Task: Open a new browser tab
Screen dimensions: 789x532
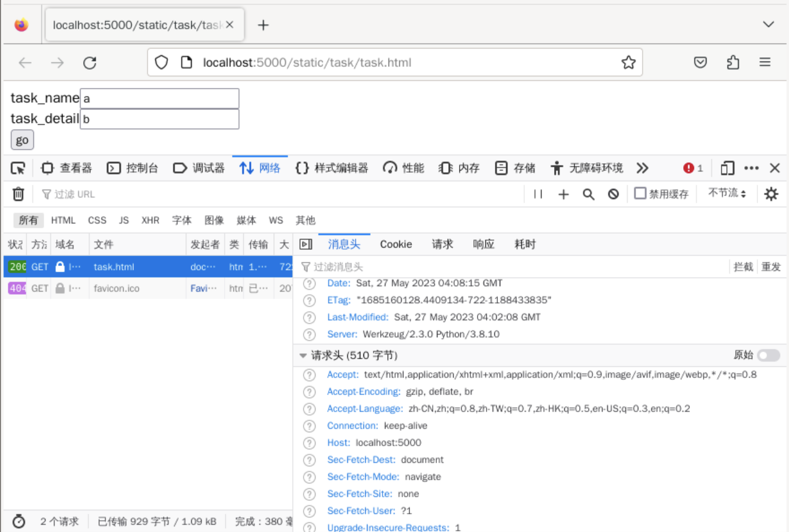Action: tap(263, 25)
